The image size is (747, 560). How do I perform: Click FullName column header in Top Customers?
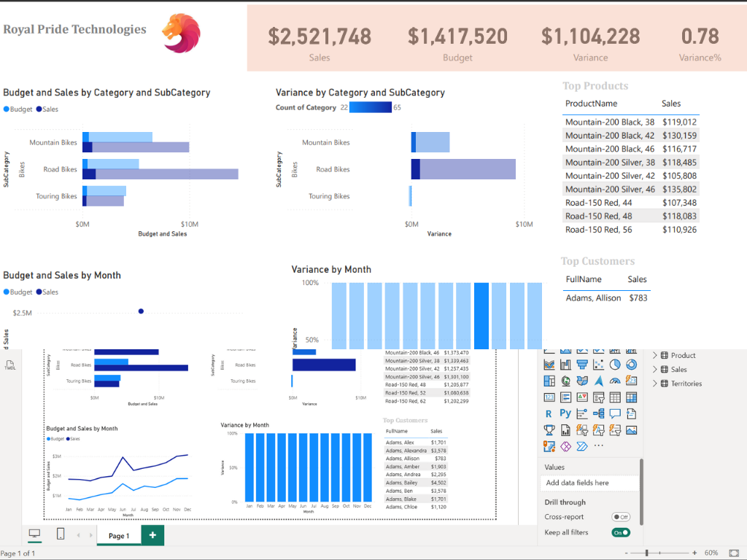click(583, 279)
